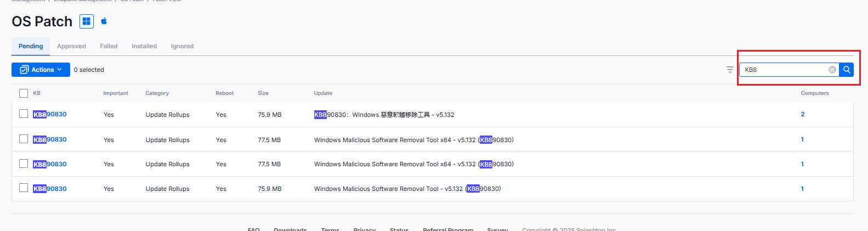Sort by the Computers column header
Viewport: 868px width, 231px height.
tap(815, 93)
